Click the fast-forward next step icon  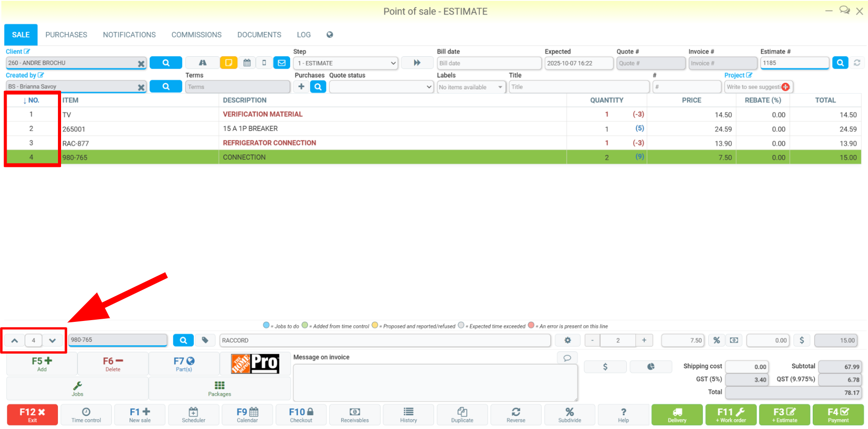point(417,63)
